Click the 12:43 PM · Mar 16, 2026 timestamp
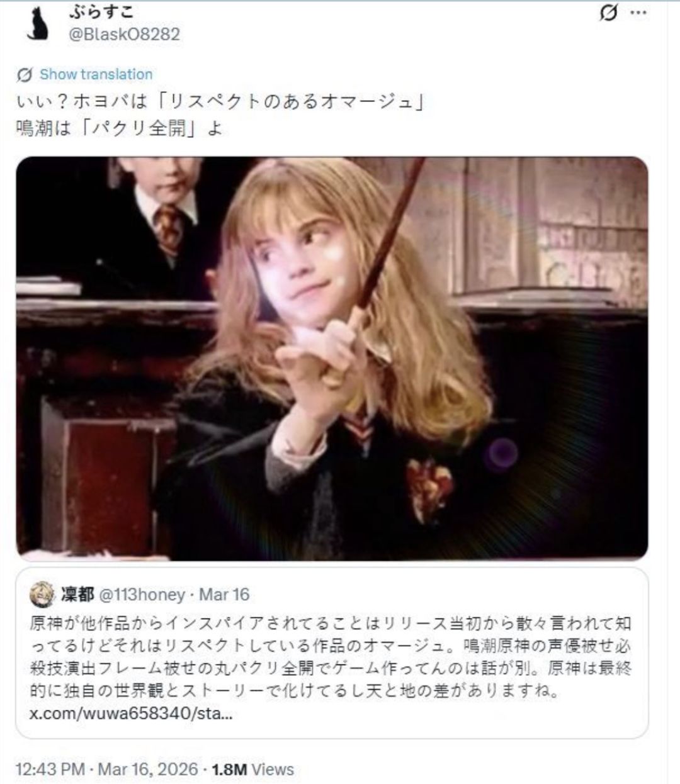The height and width of the screenshot is (784, 680). pos(107,770)
